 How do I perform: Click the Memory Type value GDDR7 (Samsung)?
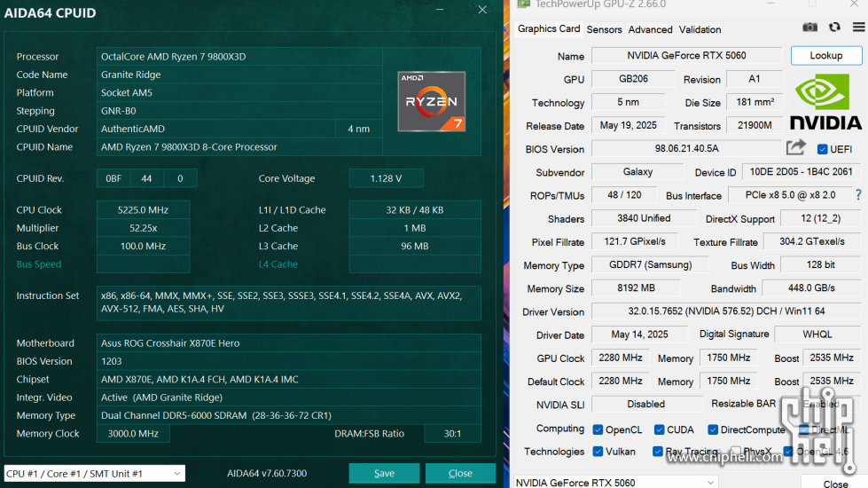click(x=651, y=264)
